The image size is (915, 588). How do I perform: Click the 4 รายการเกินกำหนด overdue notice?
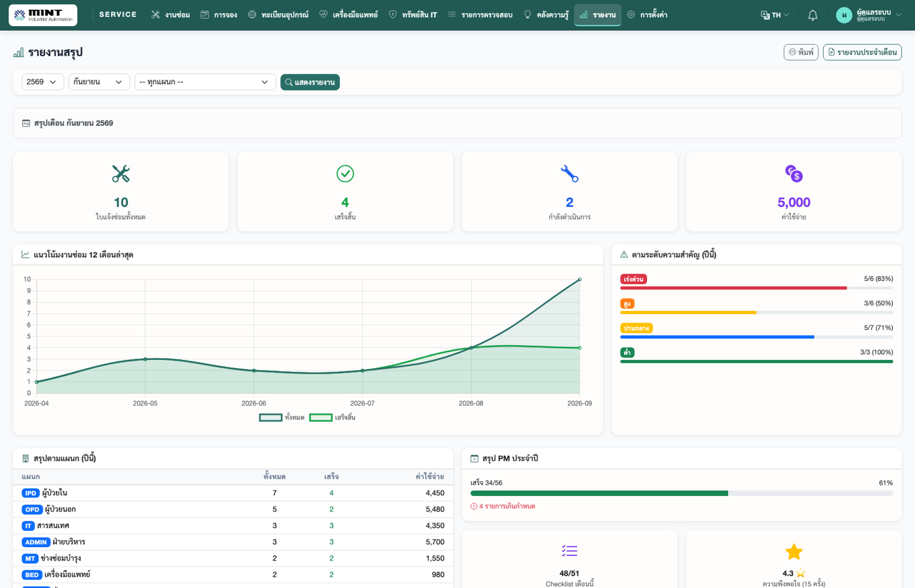click(503, 506)
